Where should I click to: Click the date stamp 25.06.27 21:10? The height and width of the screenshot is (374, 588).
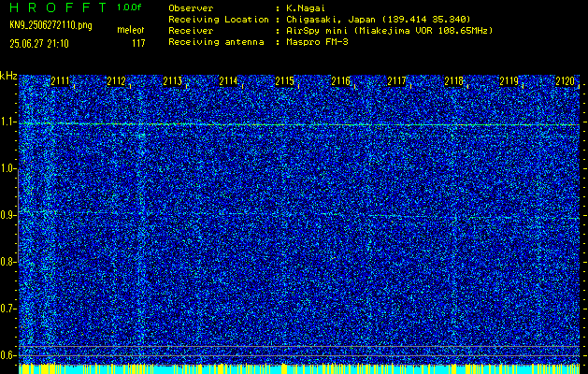click(x=39, y=44)
